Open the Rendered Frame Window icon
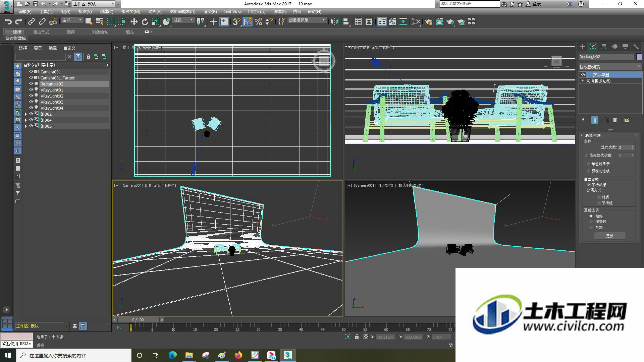This screenshot has width=644, height=362. [x=439, y=22]
